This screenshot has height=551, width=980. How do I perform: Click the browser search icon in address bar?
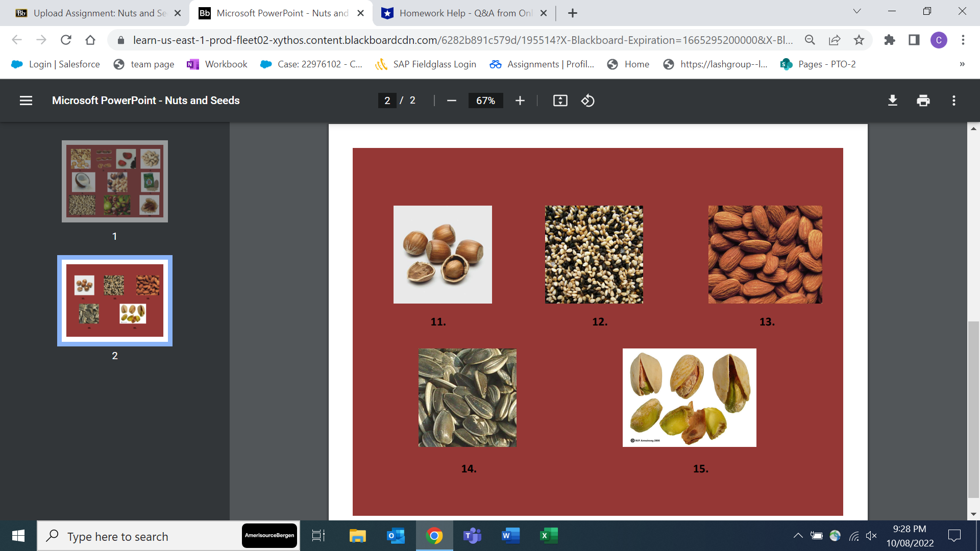point(810,40)
